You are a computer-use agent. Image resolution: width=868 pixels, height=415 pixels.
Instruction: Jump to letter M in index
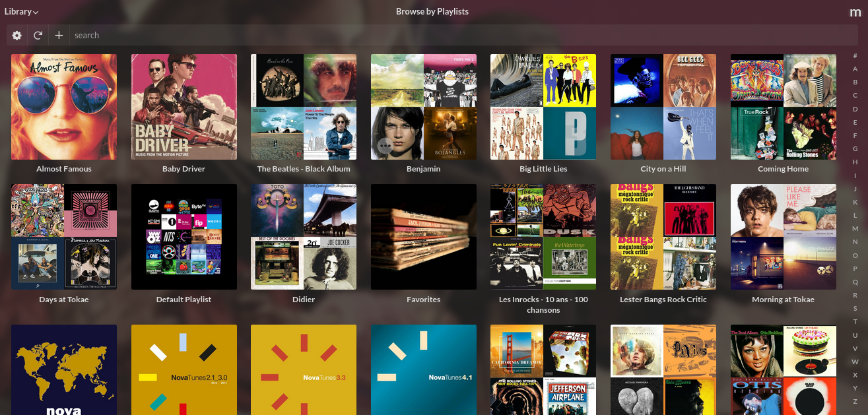click(x=855, y=228)
